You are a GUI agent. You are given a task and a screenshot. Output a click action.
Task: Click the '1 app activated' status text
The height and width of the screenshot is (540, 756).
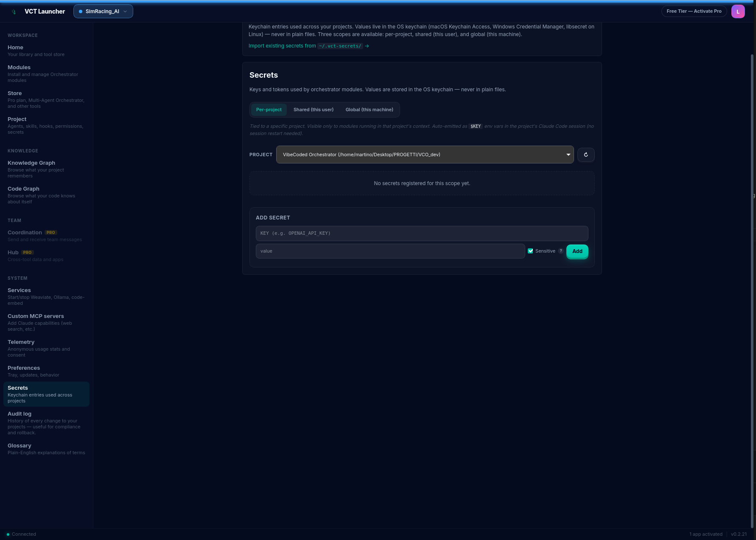click(706, 534)
